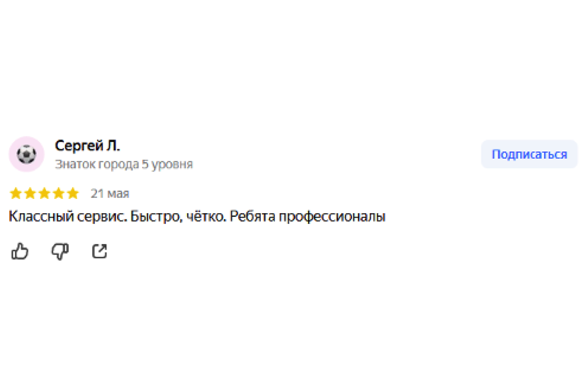This screenshot has width=588, height=392.
Task: Open reviewer profile Сергей Л.
Action: tap(87, 146)
